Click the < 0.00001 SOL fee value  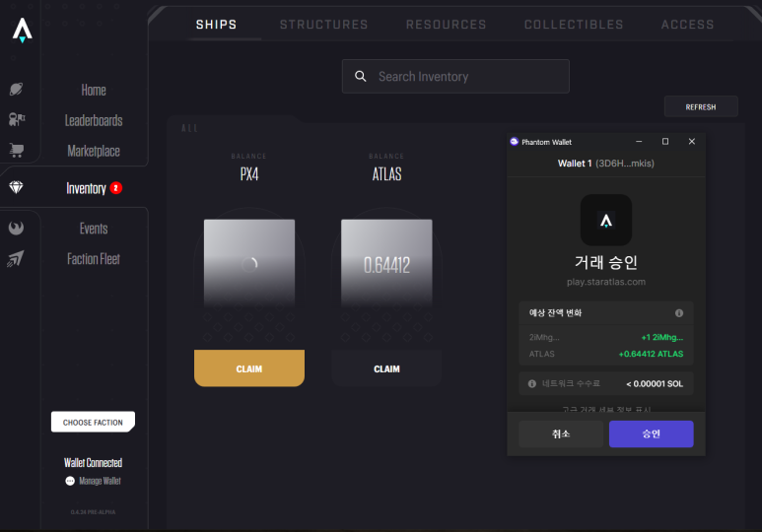point(655,384)
